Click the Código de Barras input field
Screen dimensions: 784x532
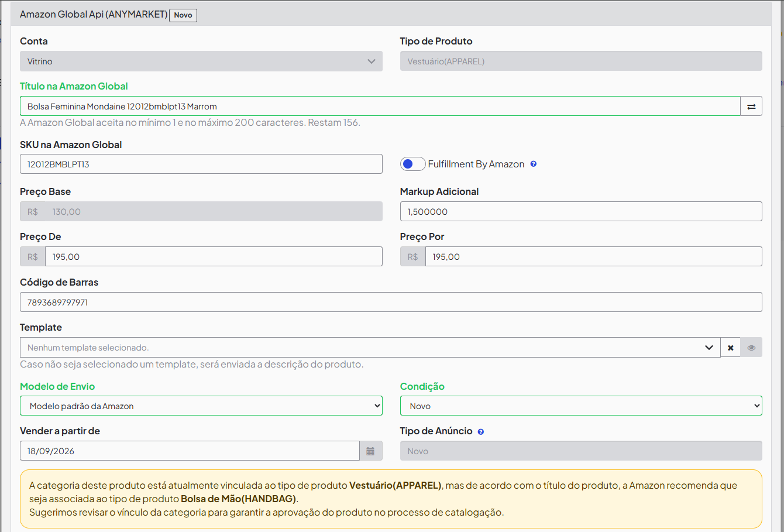391,303
